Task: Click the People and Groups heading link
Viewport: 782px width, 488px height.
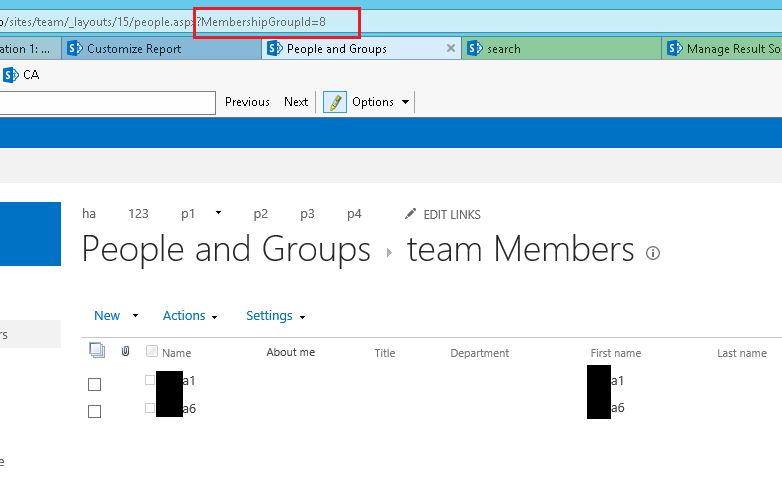Action: click(x=226, y=249)
